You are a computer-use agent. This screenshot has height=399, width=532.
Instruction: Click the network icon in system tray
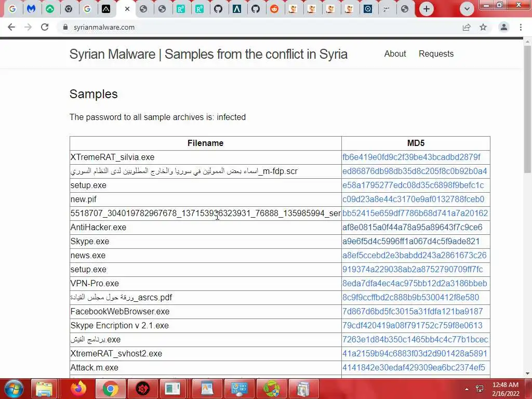coord(480,389)
